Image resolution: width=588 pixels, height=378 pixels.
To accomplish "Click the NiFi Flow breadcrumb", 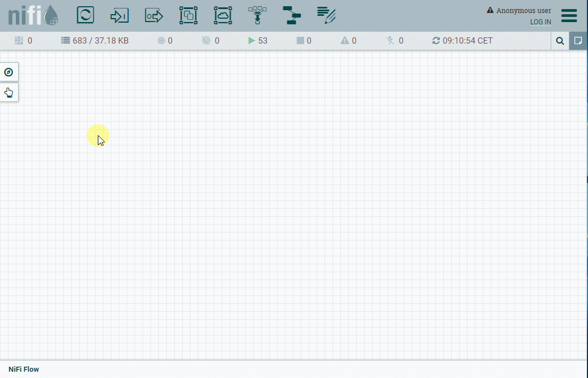I will (x=24, y=370).
